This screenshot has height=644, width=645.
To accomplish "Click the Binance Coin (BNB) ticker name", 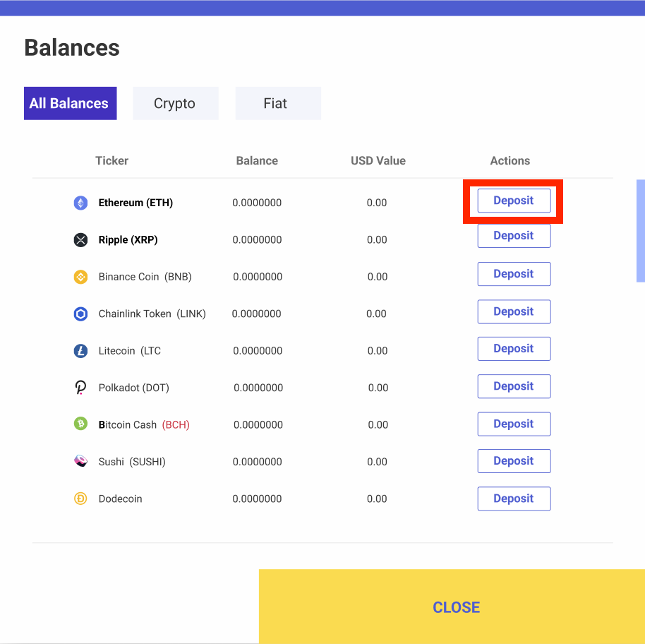I will click(145, 277).
